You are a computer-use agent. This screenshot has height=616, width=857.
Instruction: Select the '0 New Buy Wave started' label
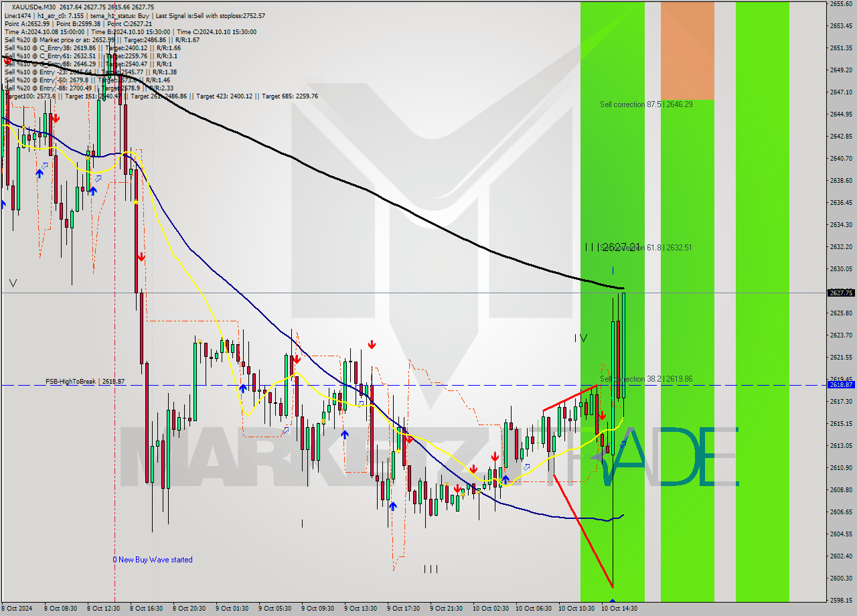[x=153, y=560]
